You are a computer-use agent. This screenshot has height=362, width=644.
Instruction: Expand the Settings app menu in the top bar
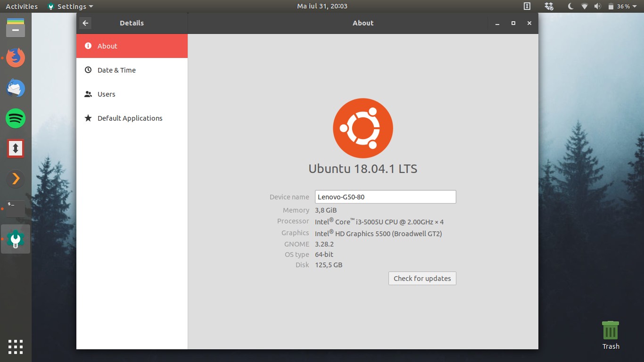71,7
